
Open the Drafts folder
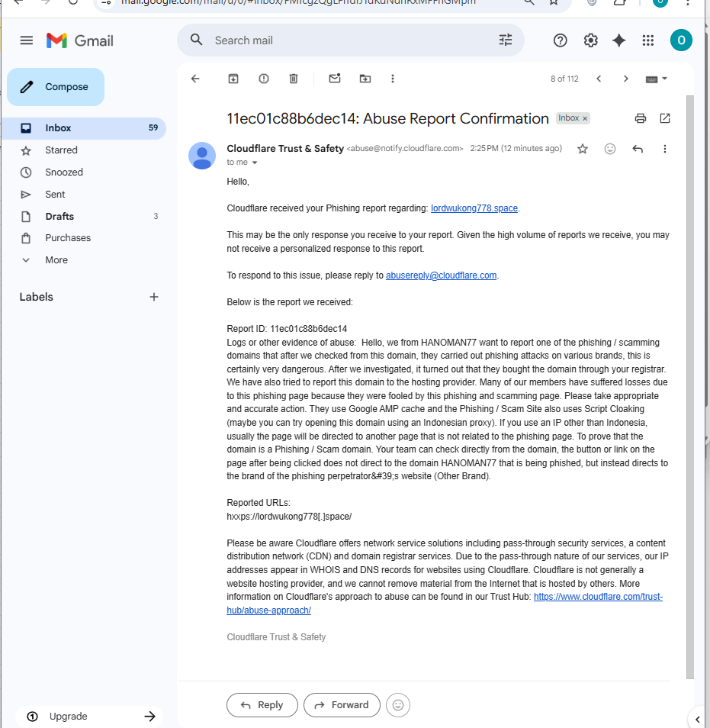[x=84, y=217]
